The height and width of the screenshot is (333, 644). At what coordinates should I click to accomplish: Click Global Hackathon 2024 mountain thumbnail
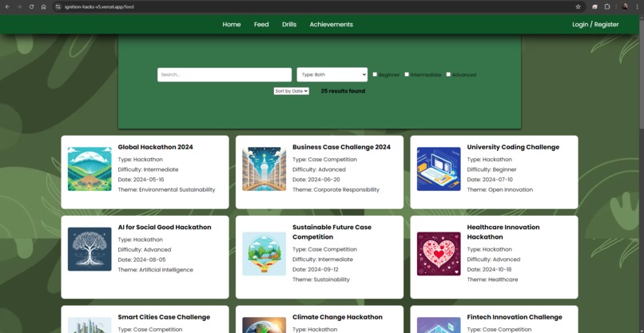click(x=89, y=168)
